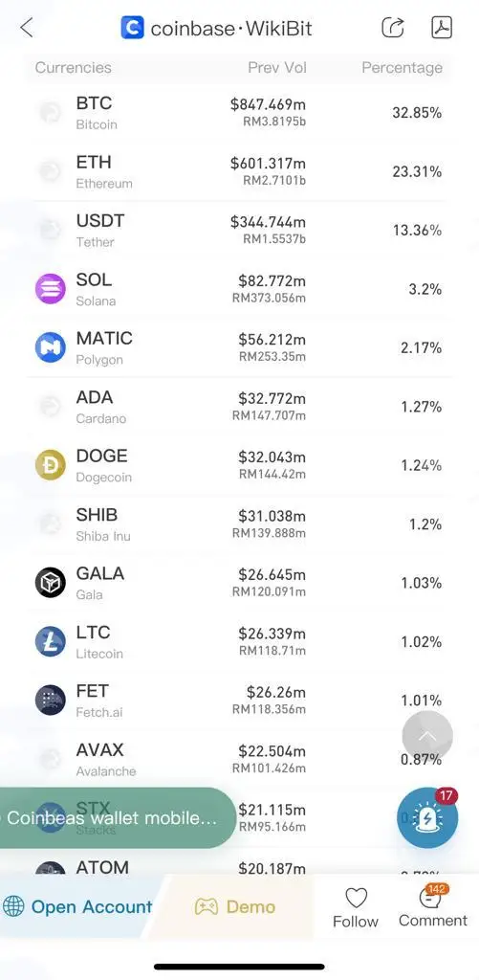Screen dimensions: 479x980
Task: Select the BTC Bitcoin row
Action: tap(239, 113)
